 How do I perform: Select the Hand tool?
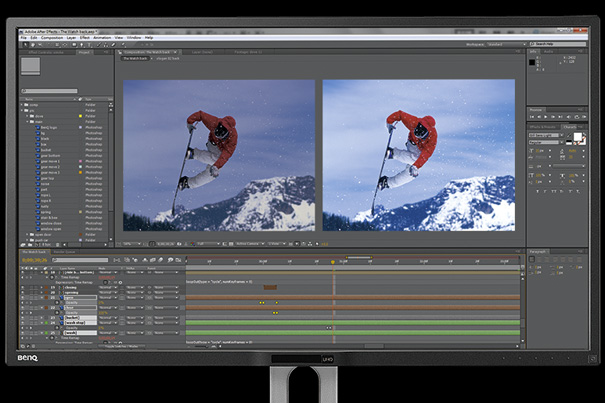(x=33, y=45)
